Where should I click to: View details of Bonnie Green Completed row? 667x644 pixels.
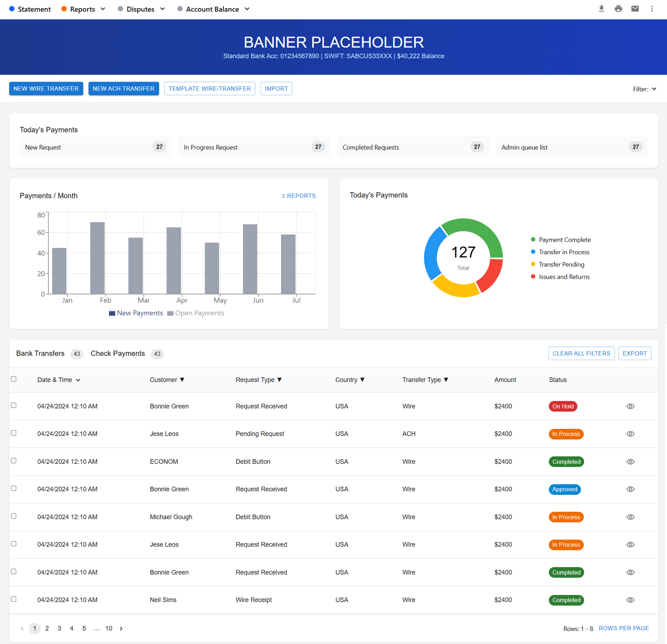click(x=630, y=572)
